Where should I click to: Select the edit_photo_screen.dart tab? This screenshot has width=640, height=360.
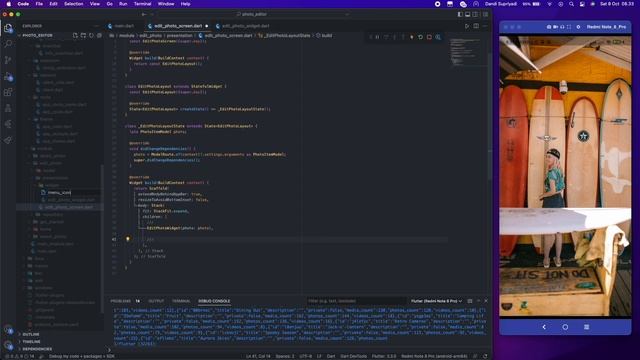click(178, 26)
